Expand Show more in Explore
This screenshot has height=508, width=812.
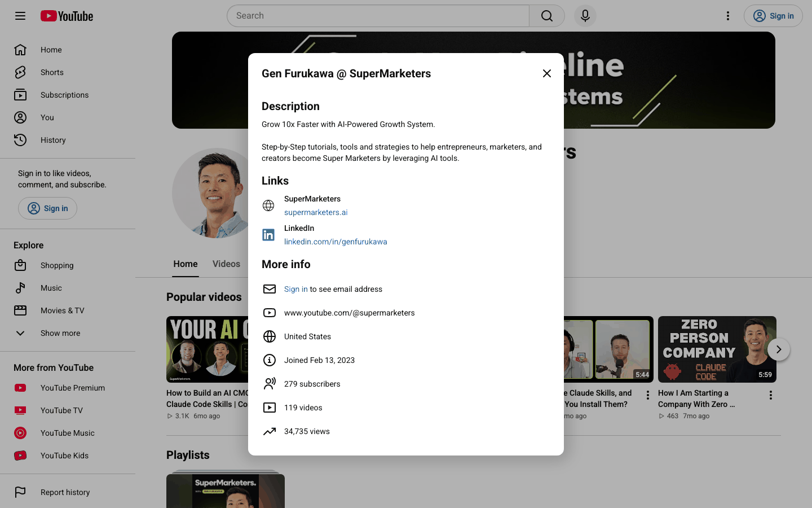[68, 333]
